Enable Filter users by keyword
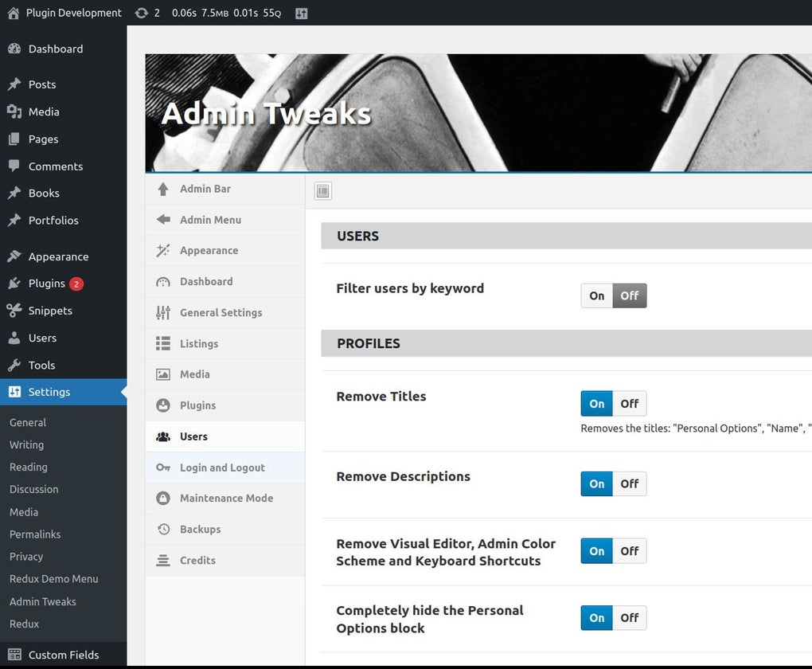 [x=596, y=295]
